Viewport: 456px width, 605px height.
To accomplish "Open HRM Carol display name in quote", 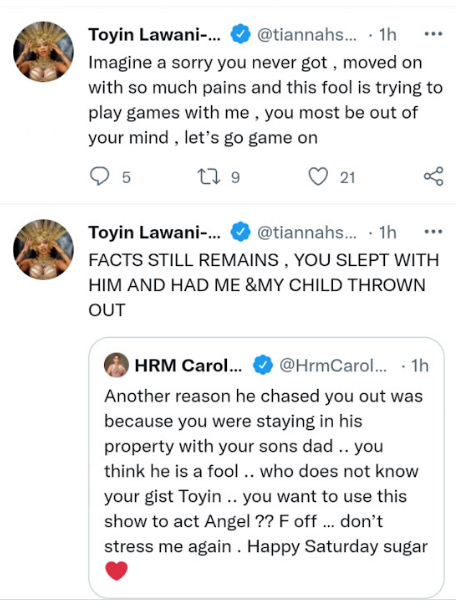I will point(188,365).
